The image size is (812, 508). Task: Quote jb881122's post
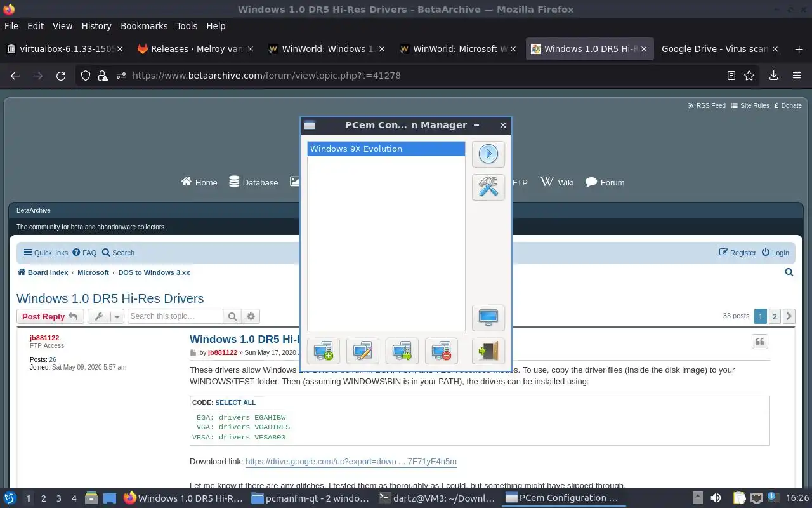(x=760, y=342)
